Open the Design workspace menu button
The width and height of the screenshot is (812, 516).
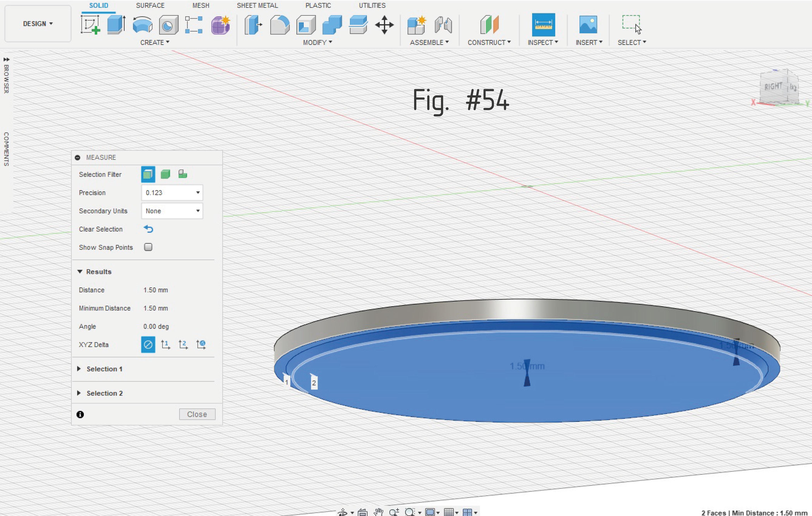click(38, 24)
